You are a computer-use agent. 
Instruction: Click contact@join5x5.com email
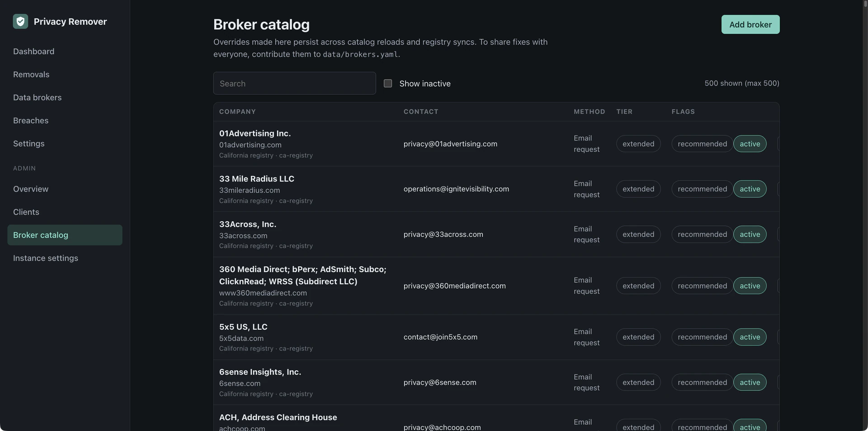coord(440,337)
